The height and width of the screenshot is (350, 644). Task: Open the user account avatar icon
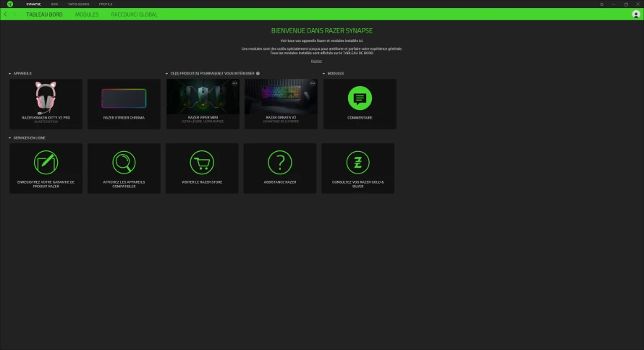(x=636, y=14)
